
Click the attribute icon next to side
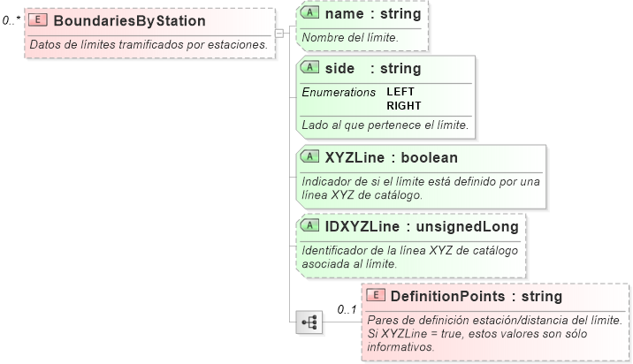coord(309,67)
